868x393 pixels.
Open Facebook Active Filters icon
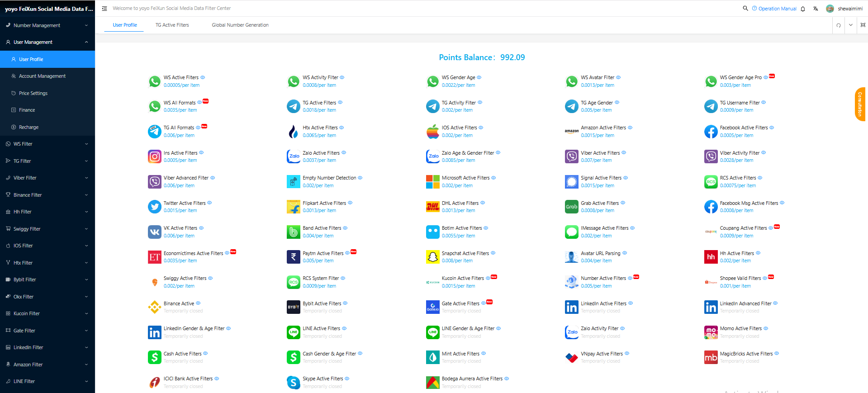[711, 132]
